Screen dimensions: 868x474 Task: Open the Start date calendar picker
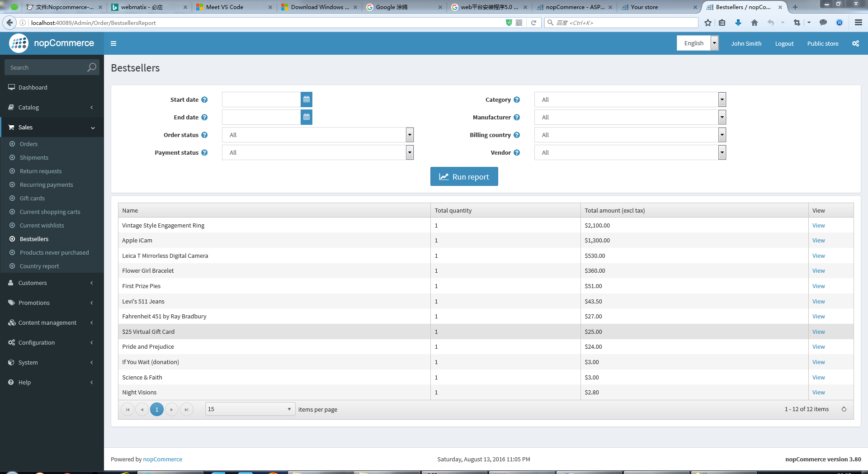pyautogui.click(x=307, y=100)
